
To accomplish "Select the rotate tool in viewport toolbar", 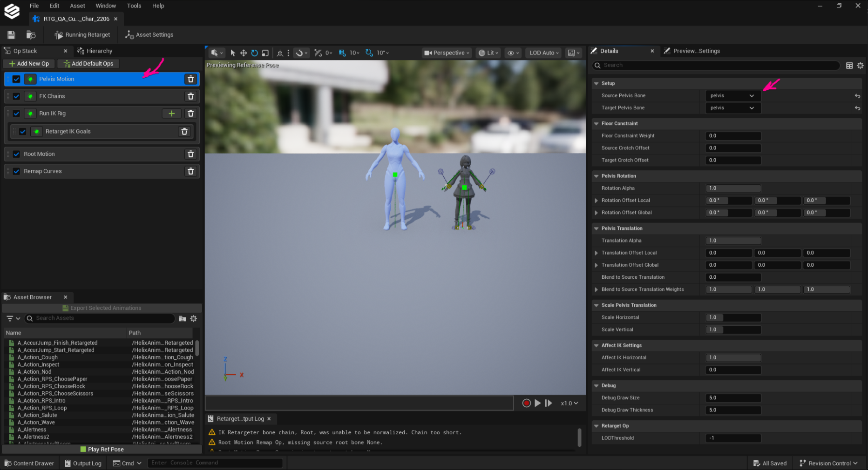I will (254, 53).
